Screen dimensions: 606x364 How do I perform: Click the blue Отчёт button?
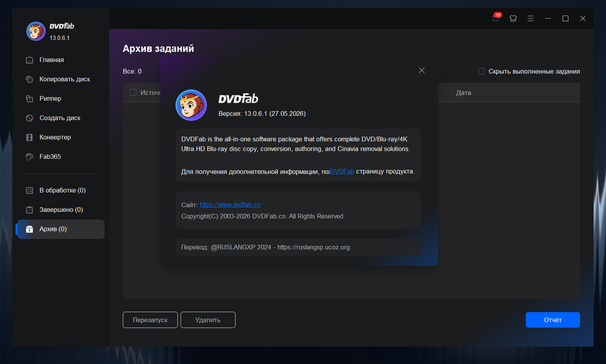click(x=553, y=320)
